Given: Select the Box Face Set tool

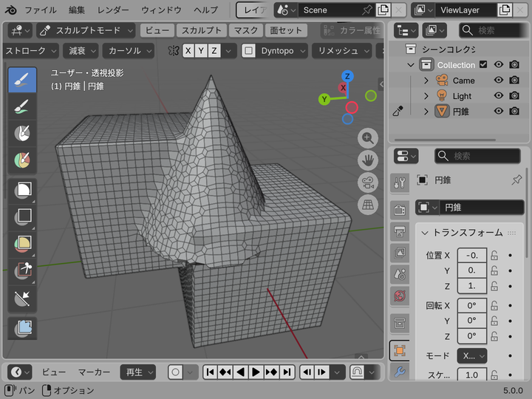Looking at the screenshot, I should click(22, 244).
